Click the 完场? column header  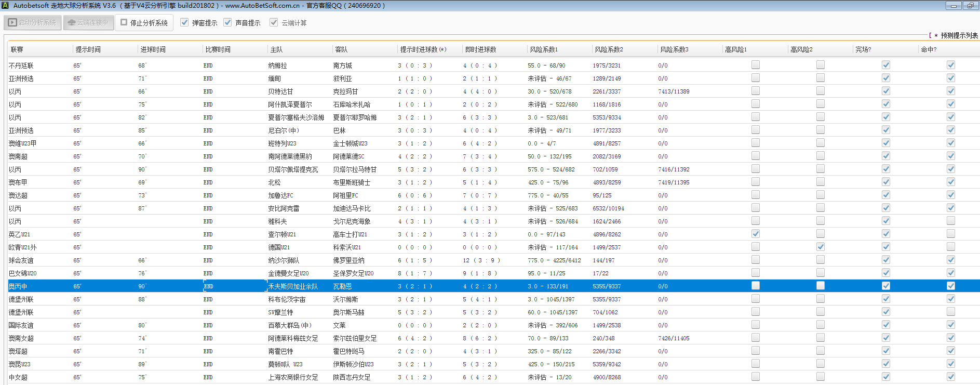click(x=863, y=49)
